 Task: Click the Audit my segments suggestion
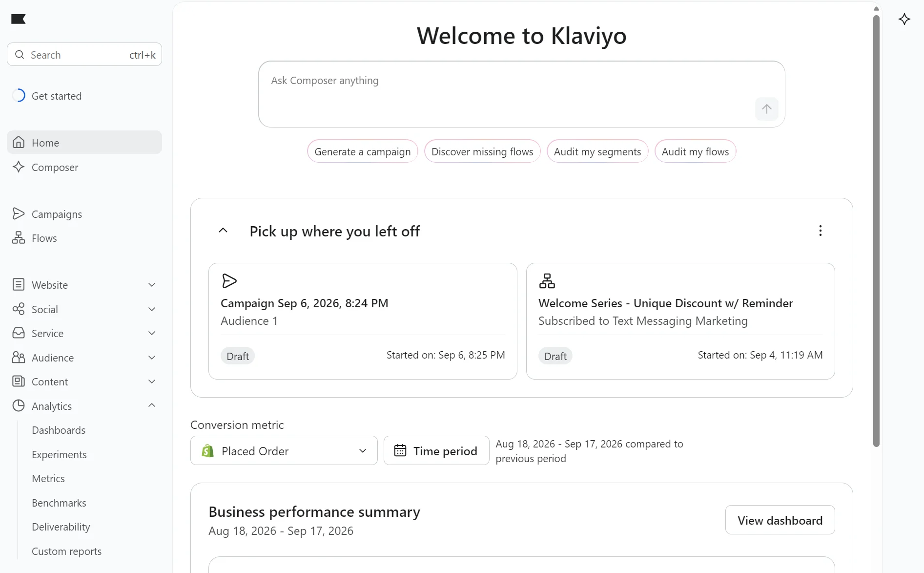click(x=597, y=151)
